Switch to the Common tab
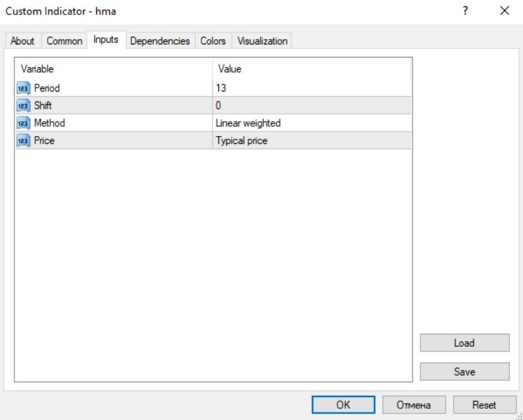 (64, 41)
